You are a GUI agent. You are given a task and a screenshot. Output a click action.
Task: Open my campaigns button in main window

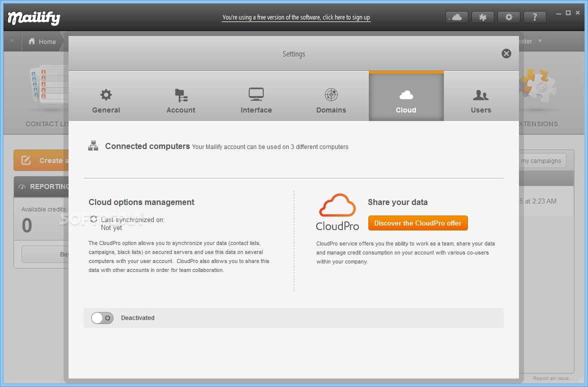[x=542, y=160]
